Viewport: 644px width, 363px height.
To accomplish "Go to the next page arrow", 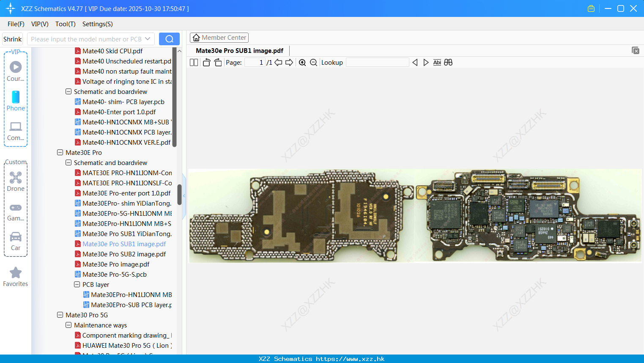I will click(289, 62).
